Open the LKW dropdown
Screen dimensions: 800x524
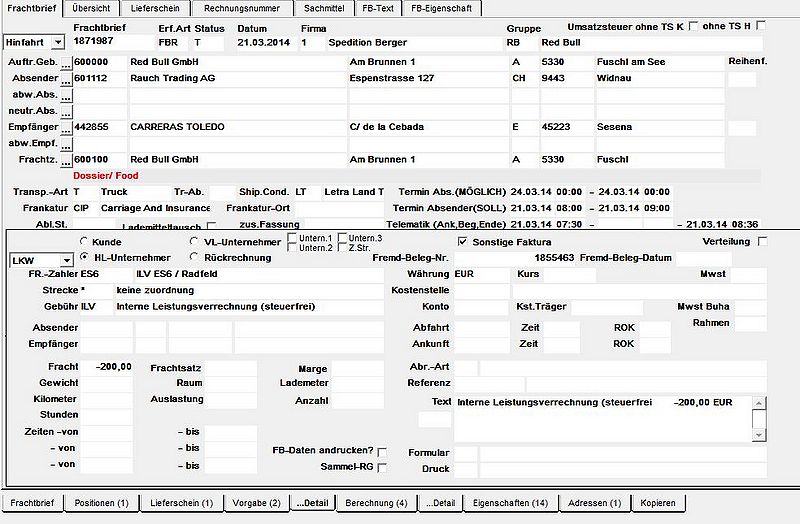pyautogui.click(x=66, y=261)
